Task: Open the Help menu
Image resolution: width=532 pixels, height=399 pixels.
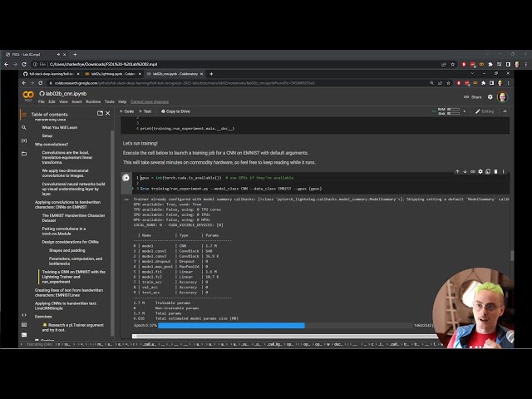Action: tap(122, 101)
